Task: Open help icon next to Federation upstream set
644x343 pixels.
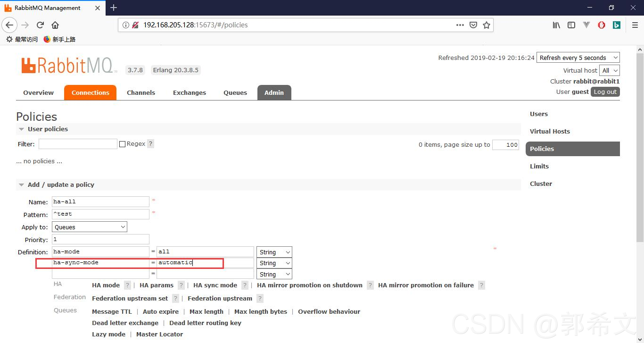Action: click(x=175, y=298)
